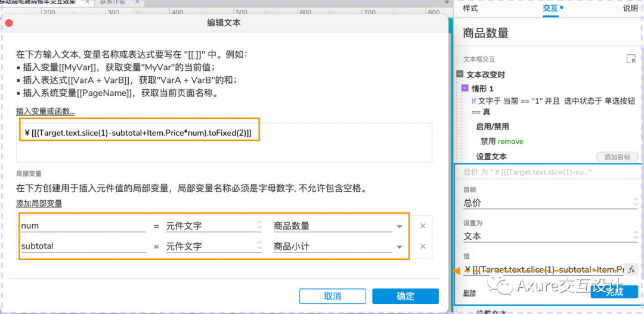Click the 文本框交互 section label

pyautogui.click(x=479, y=59)
